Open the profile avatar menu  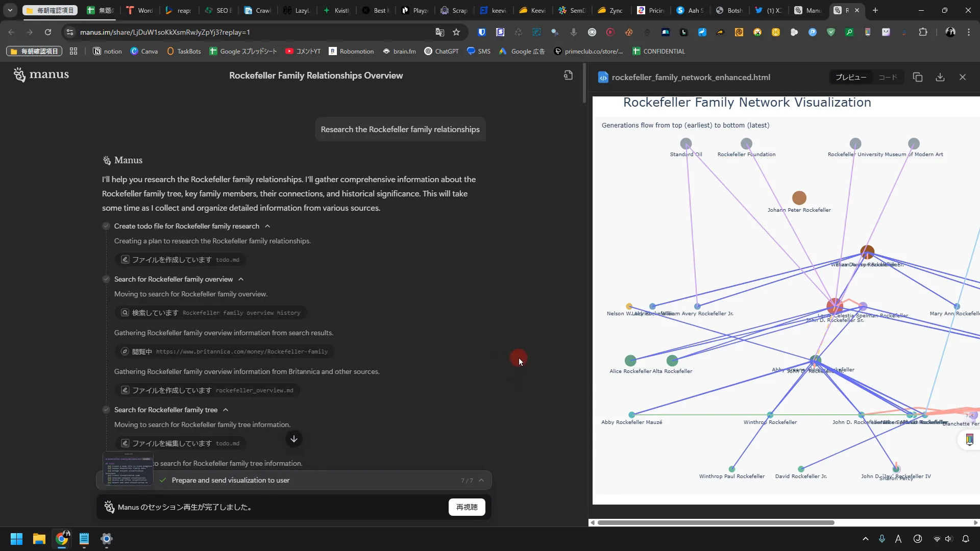950,32
